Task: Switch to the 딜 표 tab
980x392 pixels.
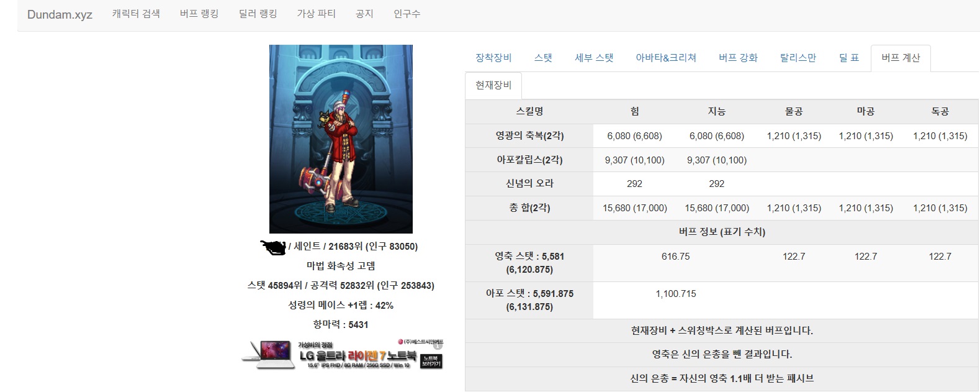Action: pyautogui.click(x=848, y=58)
